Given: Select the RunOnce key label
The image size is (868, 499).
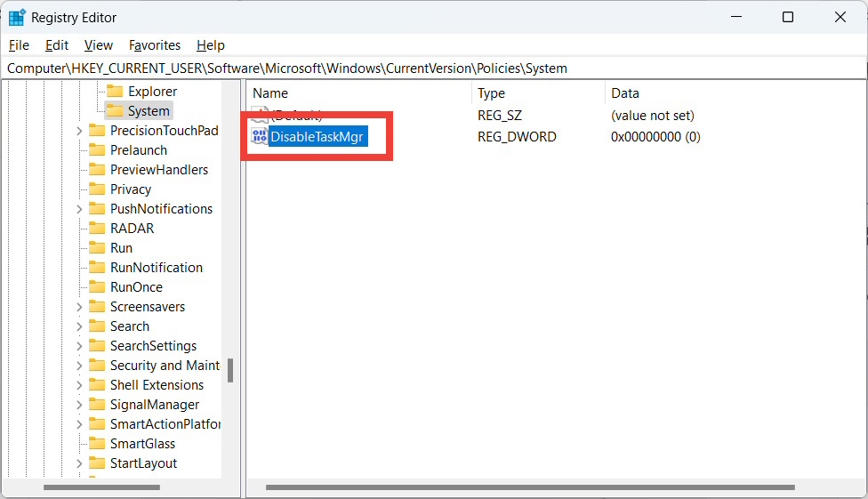Looking at the screenshot, I should [136, 287].
